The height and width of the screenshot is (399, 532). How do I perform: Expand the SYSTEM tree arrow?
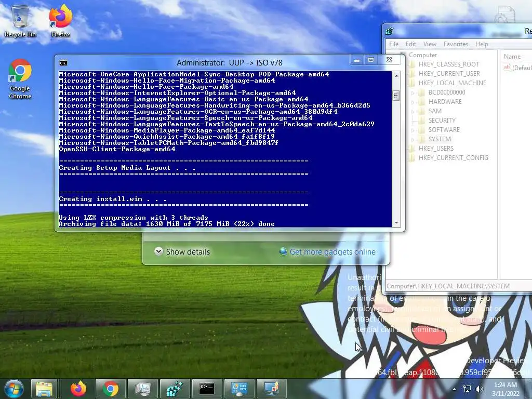click(x=413, y=139)
